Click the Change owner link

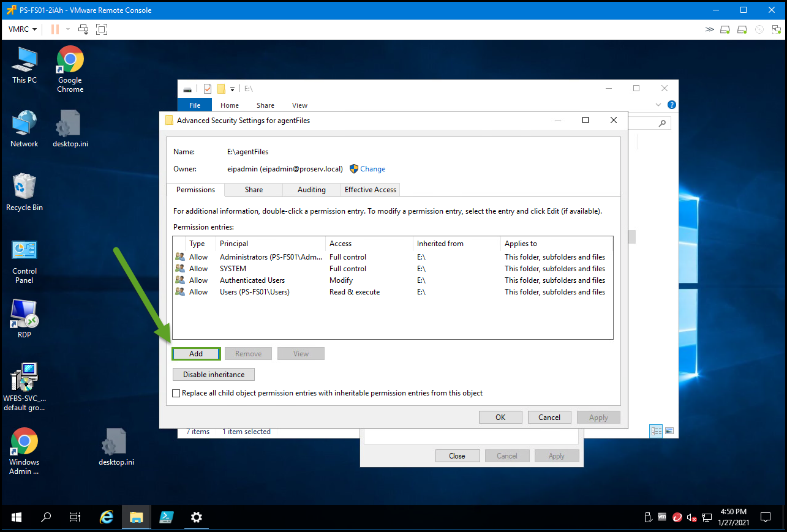(x=372, y=169)
